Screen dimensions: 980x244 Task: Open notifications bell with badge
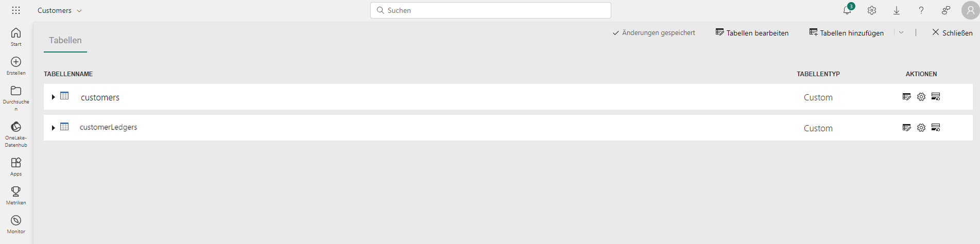point(847,10)
